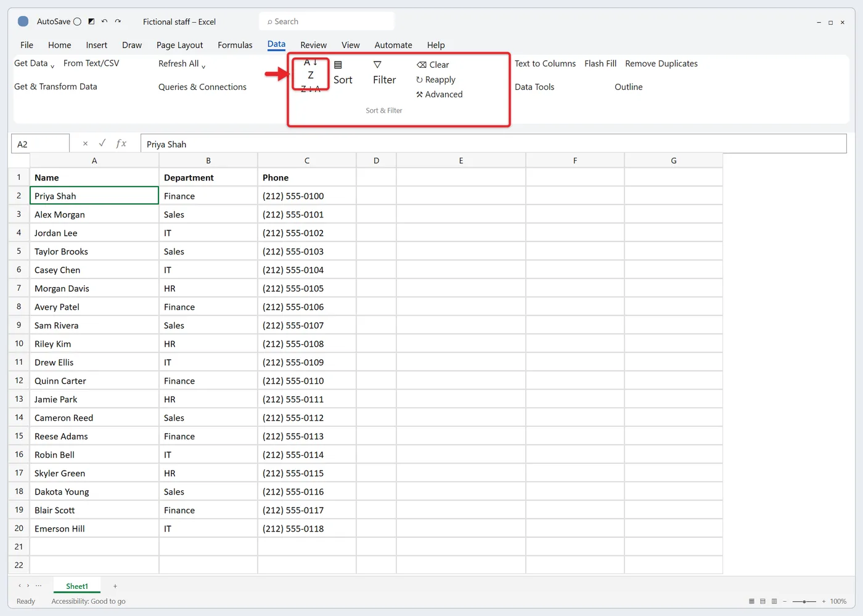Screen dimensions: 863x616
Task: Toggle the AutoSave switch
Action: click(x=77, y=22)
